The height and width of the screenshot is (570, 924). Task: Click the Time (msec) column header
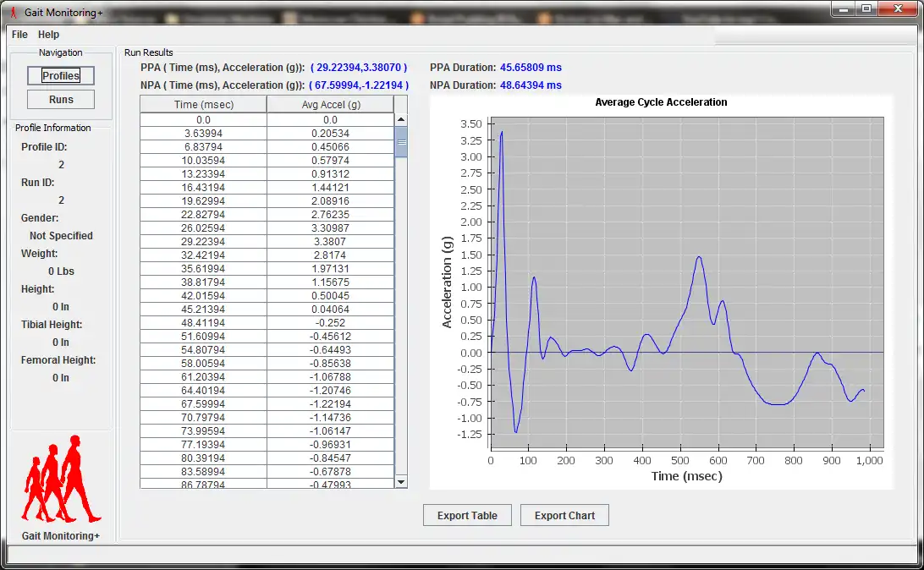203,105
